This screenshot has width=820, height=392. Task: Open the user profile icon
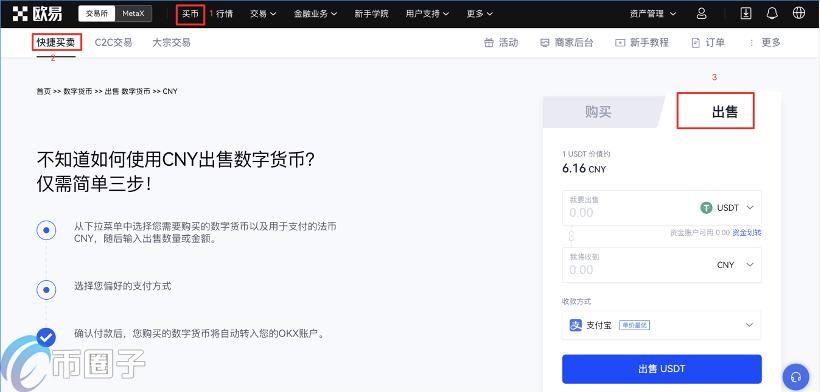[702, 14]
